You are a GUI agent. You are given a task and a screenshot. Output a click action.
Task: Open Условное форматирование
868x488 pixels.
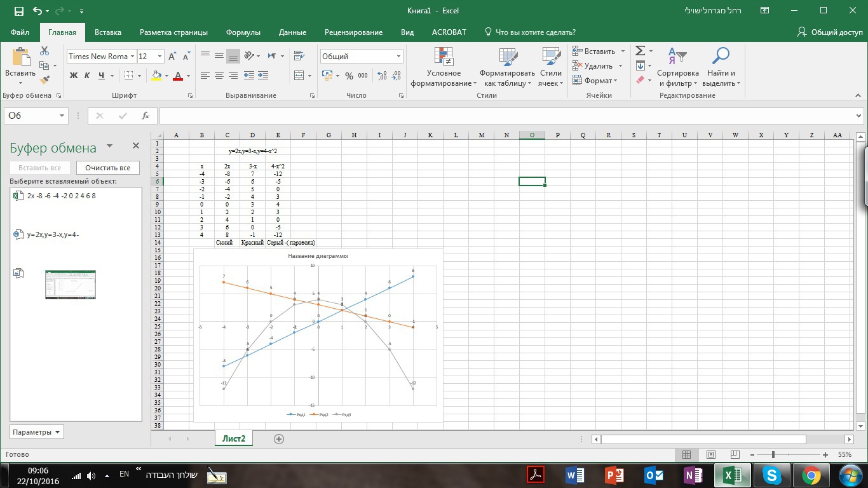coord(444,68)
